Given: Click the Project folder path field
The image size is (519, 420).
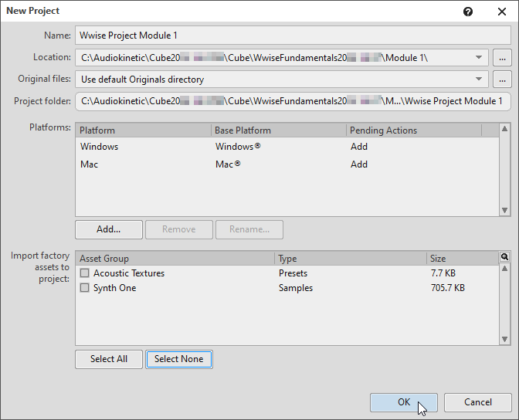Looking at the screenshot, I should point(293,101).
